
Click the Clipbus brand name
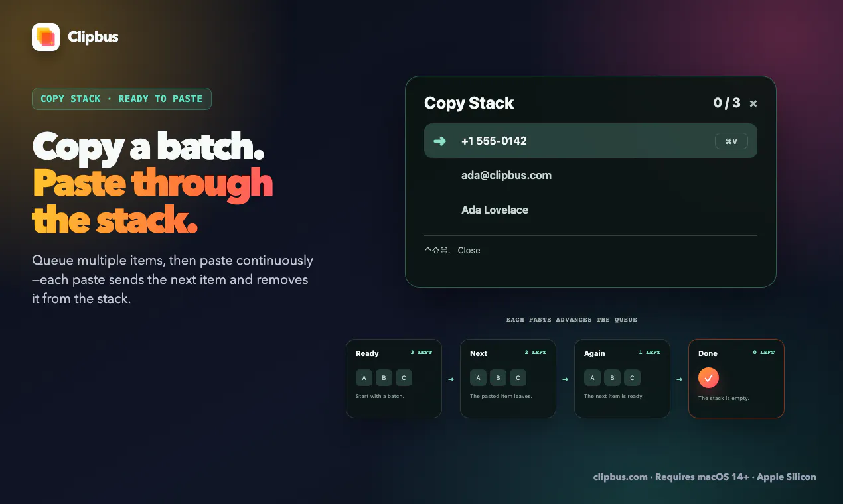[93, 37]
